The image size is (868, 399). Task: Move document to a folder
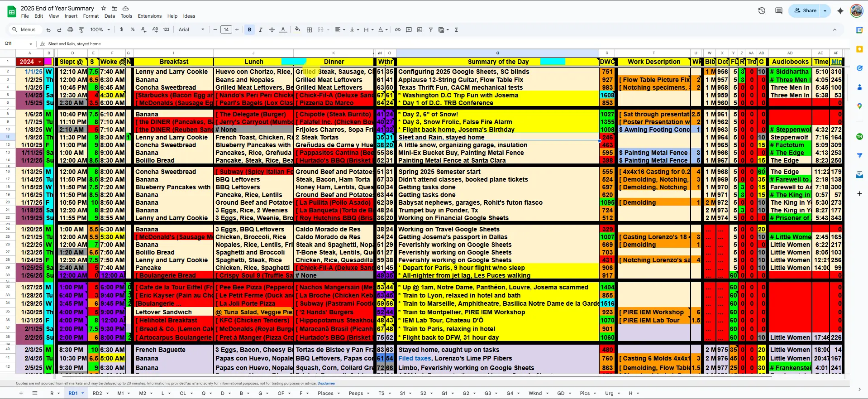114,8
